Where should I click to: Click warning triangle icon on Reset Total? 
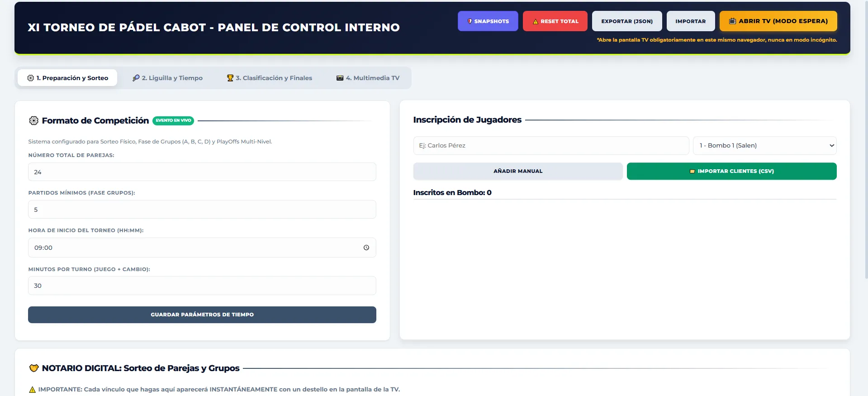(536, 21)
